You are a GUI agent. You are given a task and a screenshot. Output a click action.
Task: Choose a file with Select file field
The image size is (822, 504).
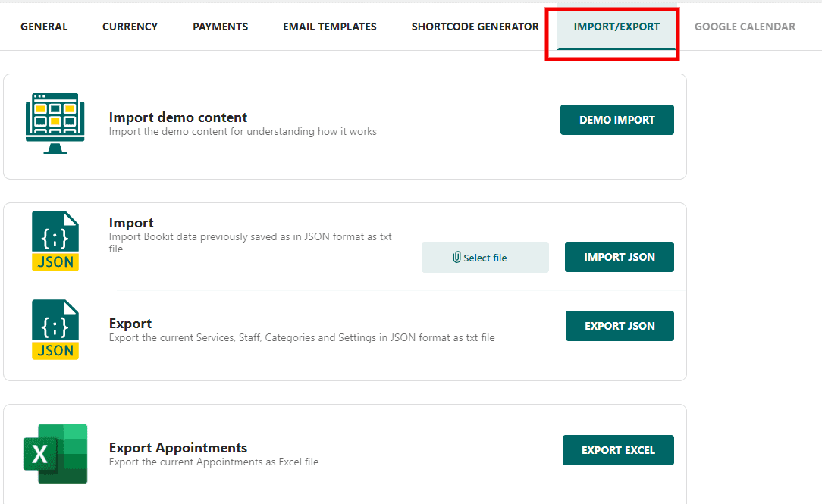485,257
